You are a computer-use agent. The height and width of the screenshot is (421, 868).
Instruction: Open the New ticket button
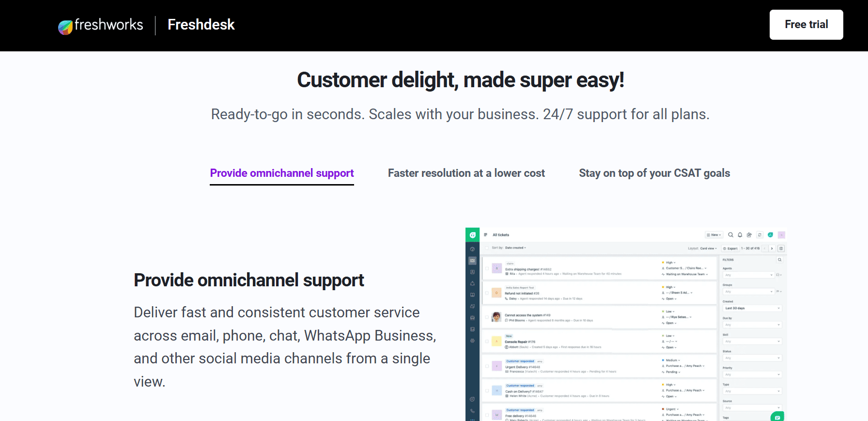pos(713,234)
